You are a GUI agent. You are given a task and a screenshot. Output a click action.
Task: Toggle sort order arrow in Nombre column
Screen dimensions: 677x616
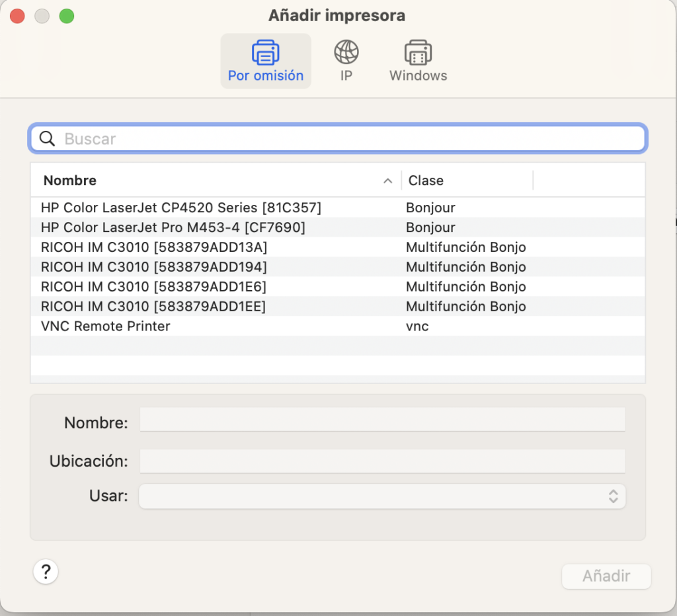387,180
